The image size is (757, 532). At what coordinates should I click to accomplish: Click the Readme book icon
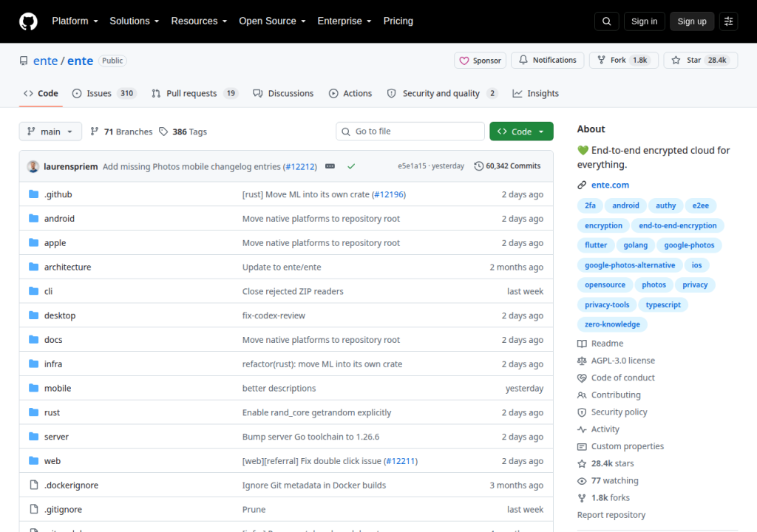582,344
